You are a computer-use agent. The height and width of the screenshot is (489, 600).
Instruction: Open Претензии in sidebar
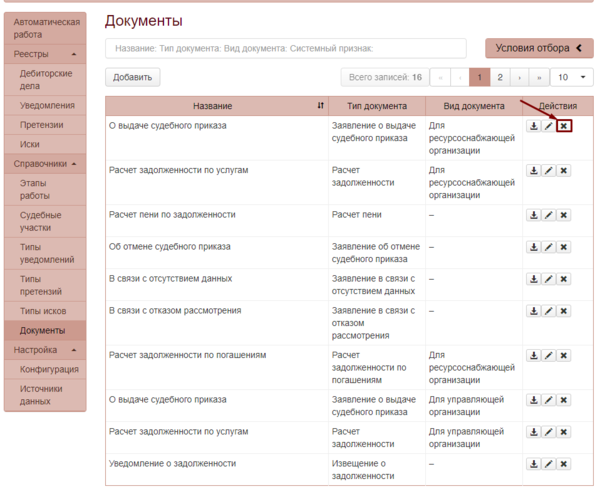(45, 125)
